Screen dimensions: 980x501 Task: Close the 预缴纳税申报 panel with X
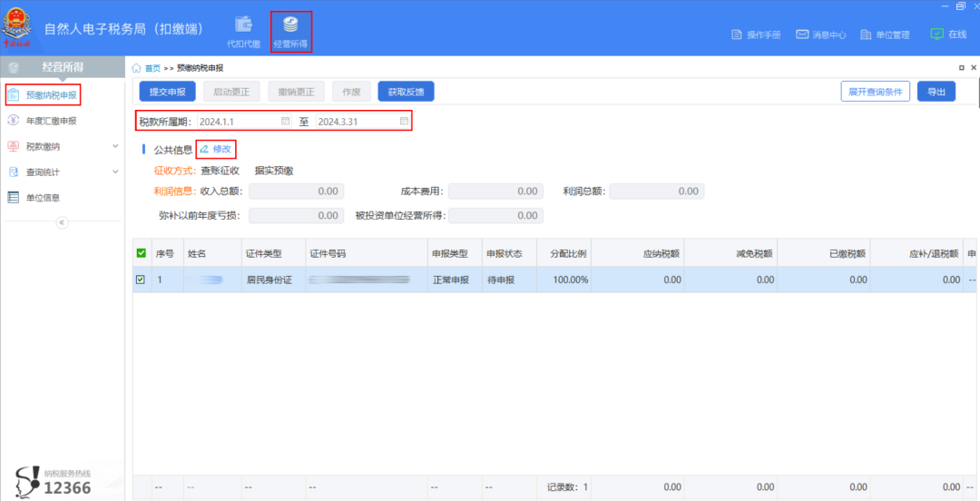(x=973, y=67)
